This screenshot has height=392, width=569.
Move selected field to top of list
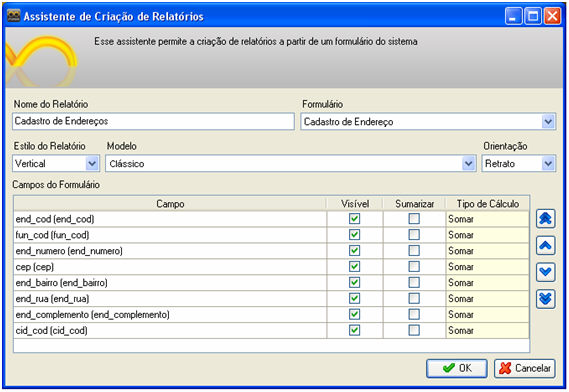[545, 219]
